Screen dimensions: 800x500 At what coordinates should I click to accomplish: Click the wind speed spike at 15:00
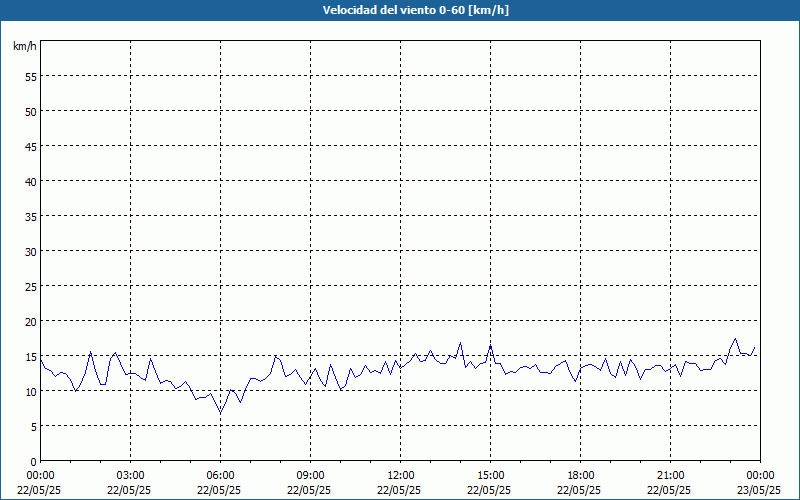[490, 345]
